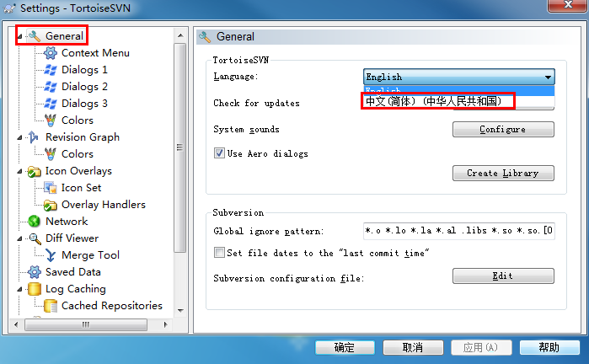Screen dimensions: 589x364
Task: Click the Cached Repositories icon
Action: [51, 306]
